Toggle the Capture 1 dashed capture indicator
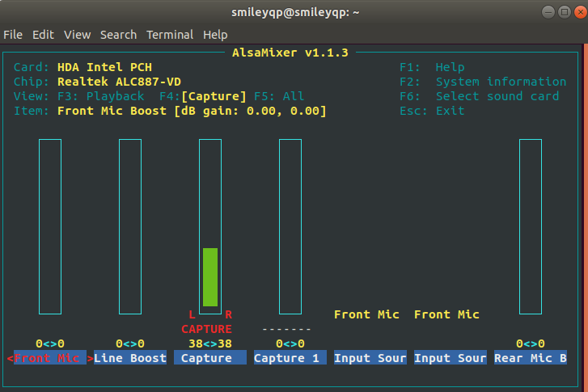 tap(286, 329)
